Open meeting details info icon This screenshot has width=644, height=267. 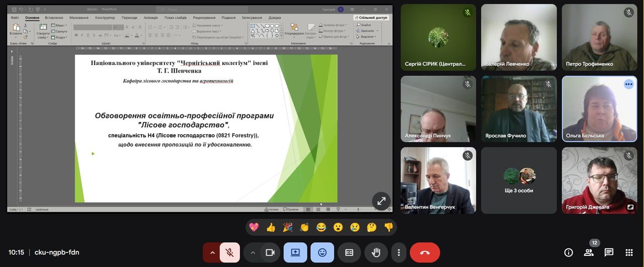(x=569, y=252)
